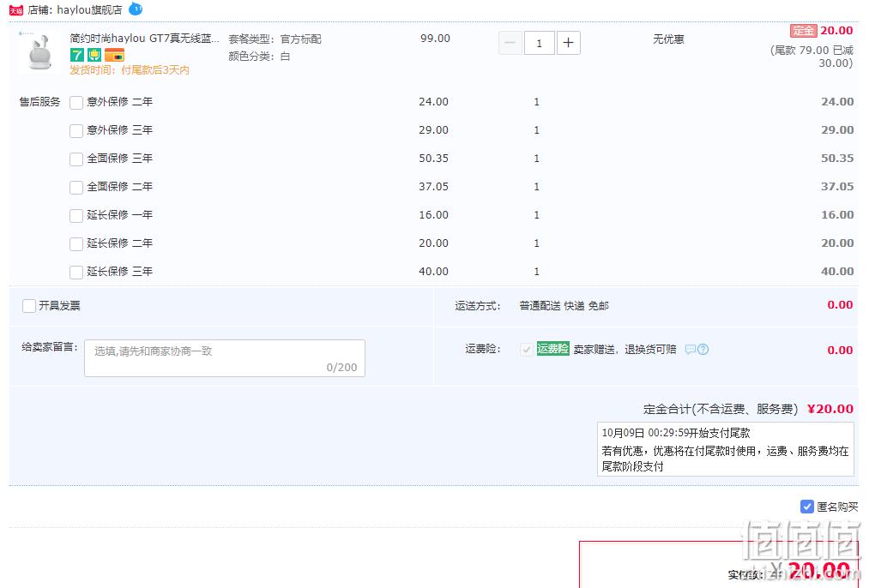The image size is (869, 588).
Task: Click the 颜色分类: 白 text
Action: pos(259,57)
